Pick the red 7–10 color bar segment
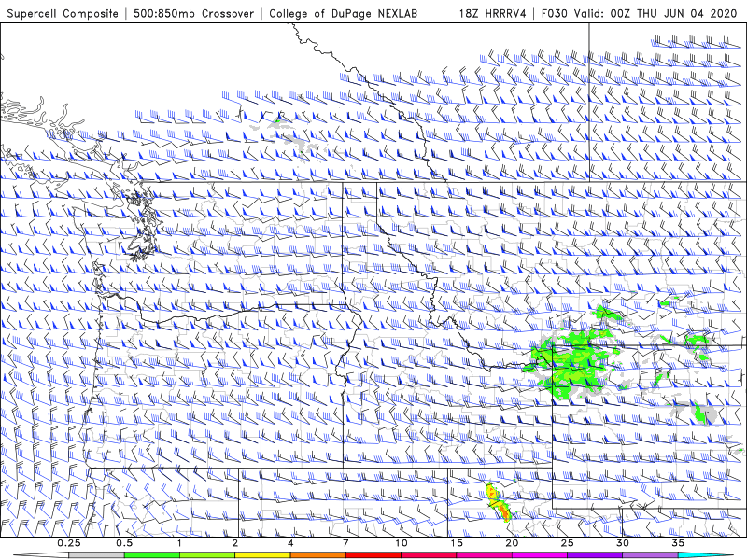 [x=373, y=555]
